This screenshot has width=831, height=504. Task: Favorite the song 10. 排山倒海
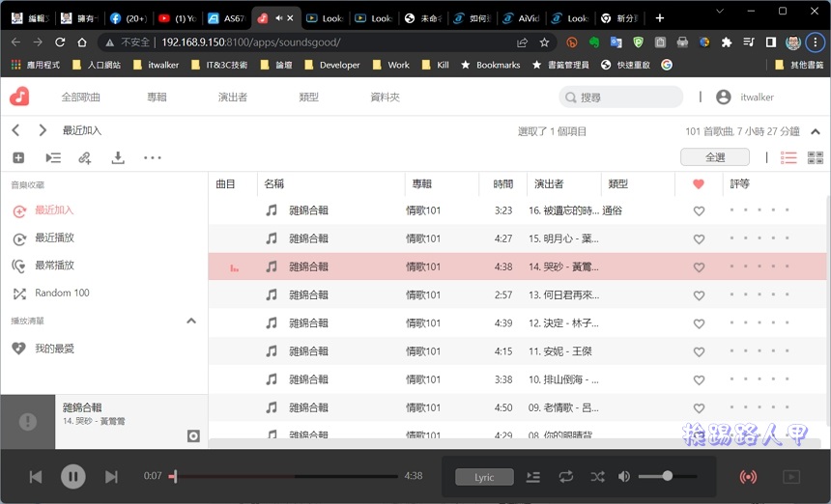pos(699,379)
